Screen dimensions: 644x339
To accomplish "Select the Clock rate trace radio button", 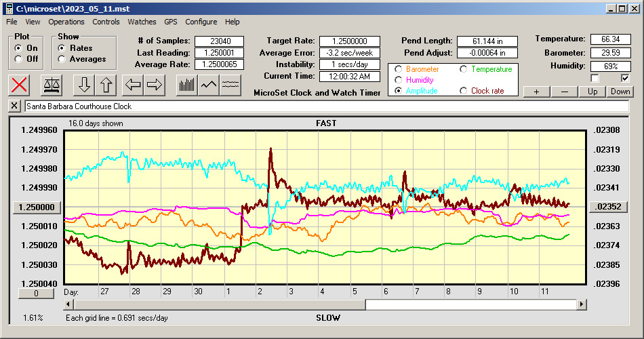I will point(463,91).
